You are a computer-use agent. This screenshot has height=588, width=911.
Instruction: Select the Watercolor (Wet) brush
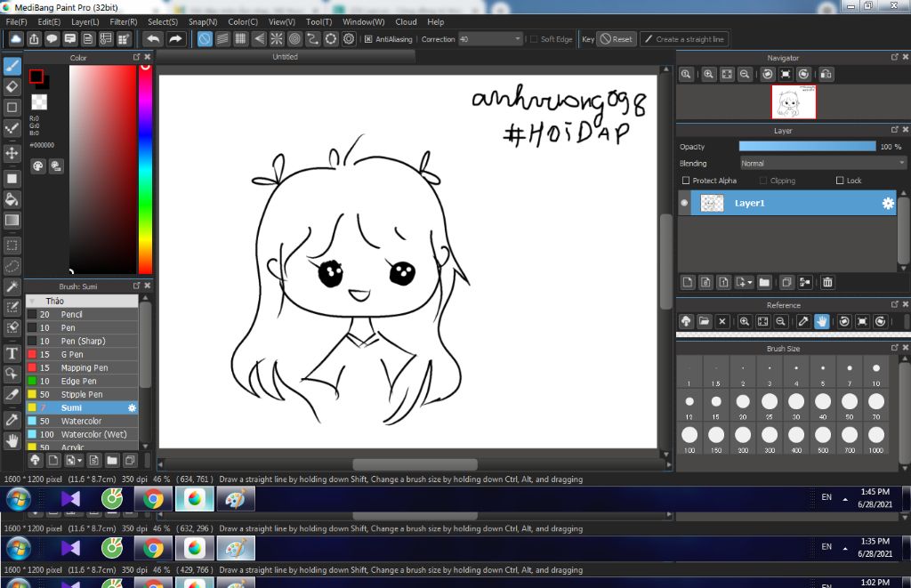[x=82, y=435]
